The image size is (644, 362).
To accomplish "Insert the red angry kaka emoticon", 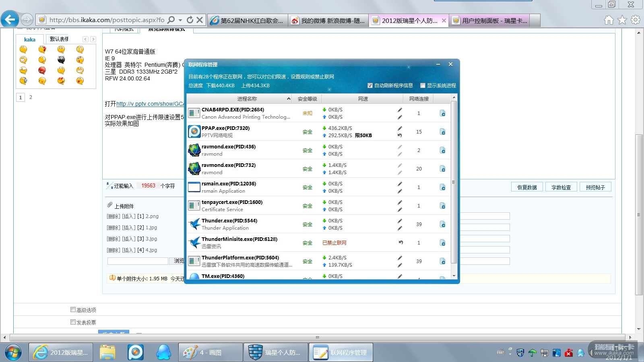I will (x=42, y=71).
